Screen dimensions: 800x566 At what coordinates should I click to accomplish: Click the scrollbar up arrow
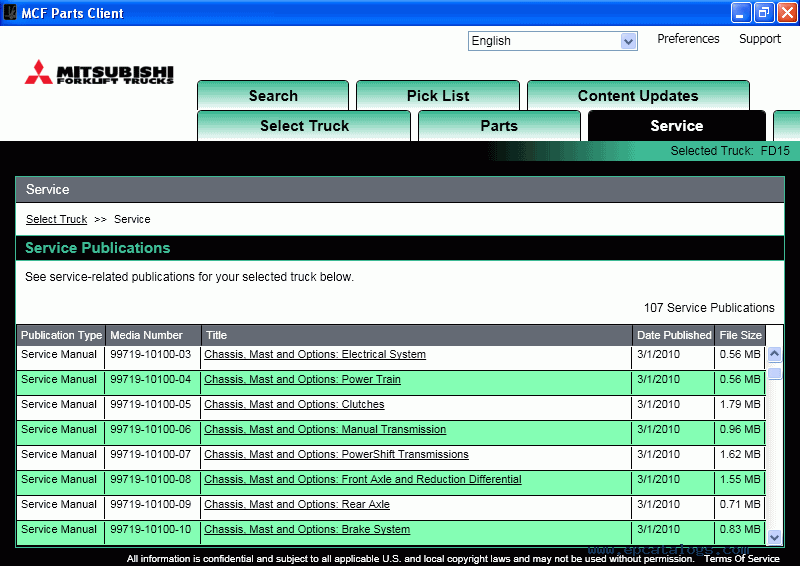[774, 354]
